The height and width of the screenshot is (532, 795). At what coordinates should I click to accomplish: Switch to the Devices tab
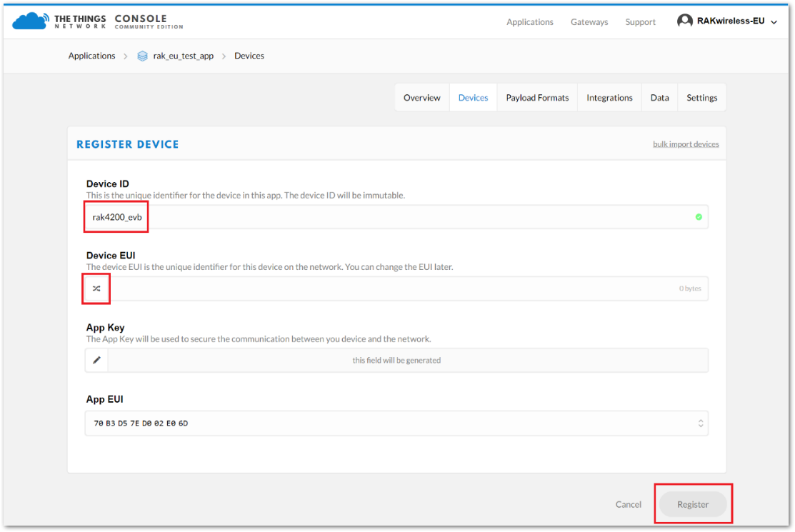click(473, 97)
